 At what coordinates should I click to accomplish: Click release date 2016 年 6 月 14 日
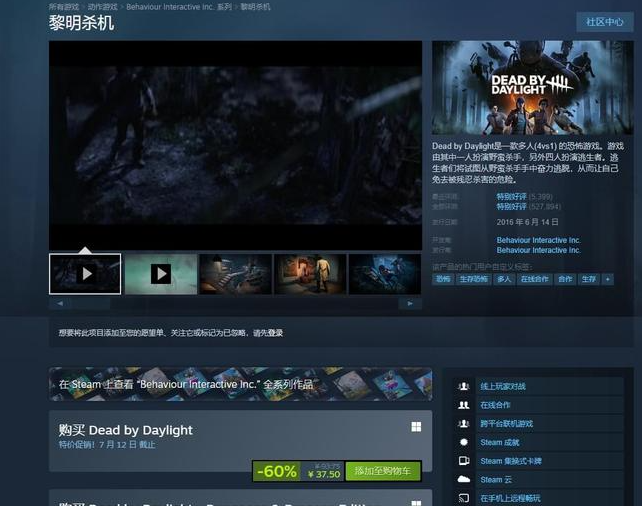point(527,222)
